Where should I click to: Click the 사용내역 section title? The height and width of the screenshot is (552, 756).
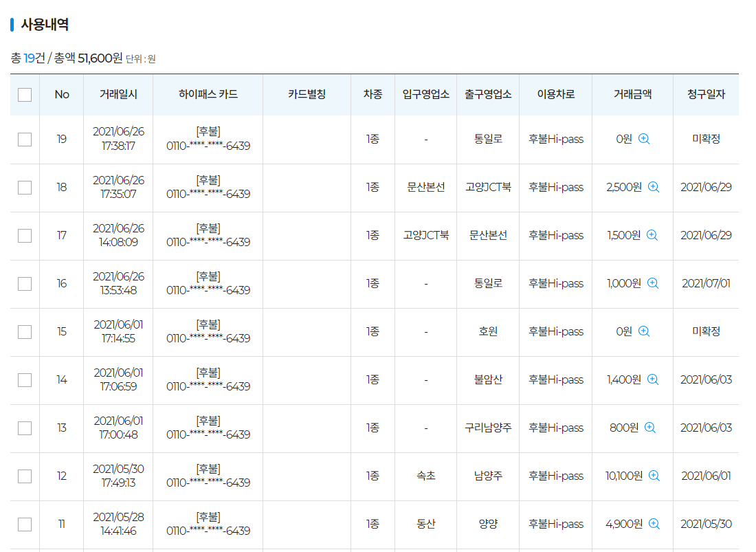click(45, 25)
